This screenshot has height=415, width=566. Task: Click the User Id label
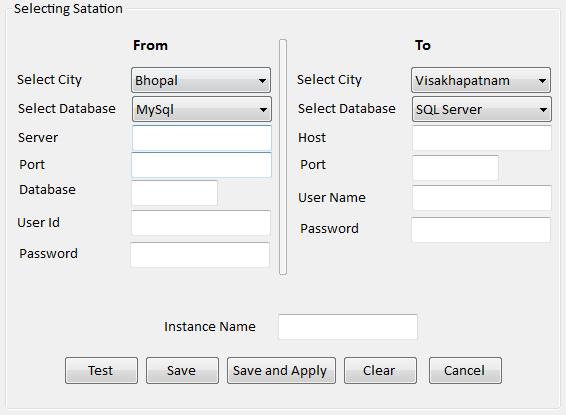click(38, 222)
